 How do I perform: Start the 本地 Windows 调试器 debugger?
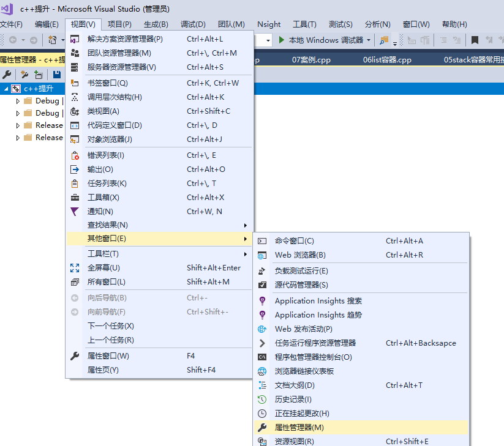point(320,40)
